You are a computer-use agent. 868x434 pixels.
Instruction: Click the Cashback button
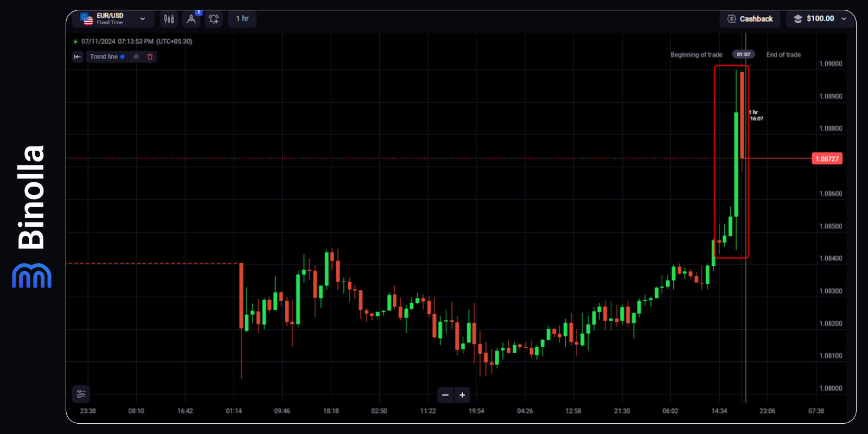click(750, 19)
